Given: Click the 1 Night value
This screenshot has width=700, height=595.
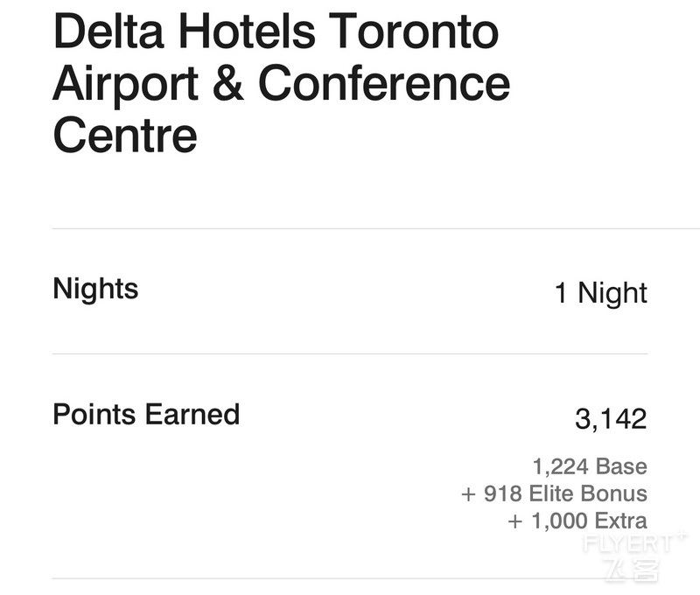Looking at the screenshot, I should (x=601, y=293).
